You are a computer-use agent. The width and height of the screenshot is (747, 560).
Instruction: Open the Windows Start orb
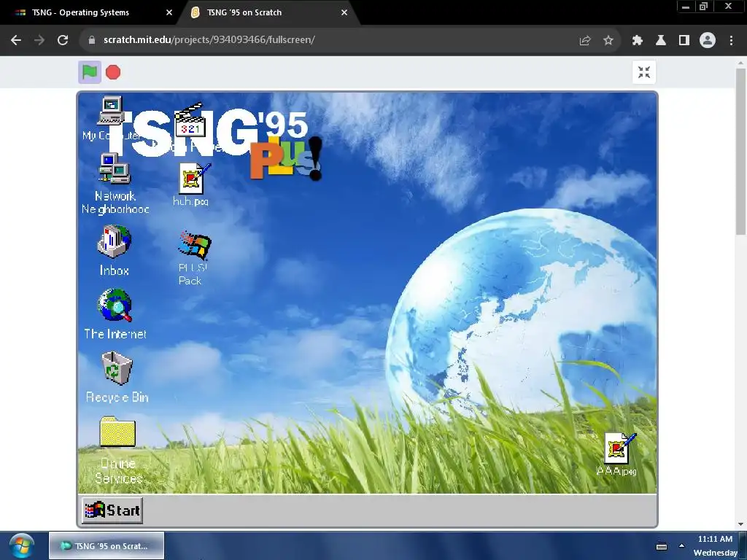coord(21,546)
